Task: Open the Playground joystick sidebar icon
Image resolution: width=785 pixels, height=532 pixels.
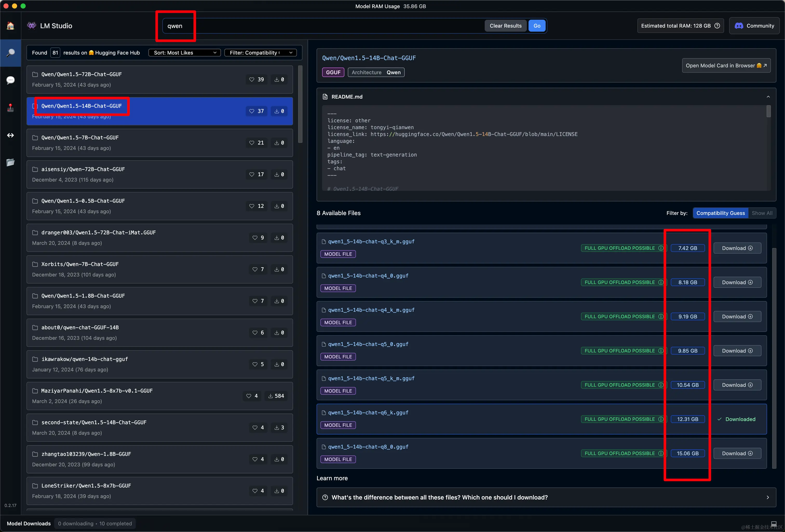Action: (10, 108)
